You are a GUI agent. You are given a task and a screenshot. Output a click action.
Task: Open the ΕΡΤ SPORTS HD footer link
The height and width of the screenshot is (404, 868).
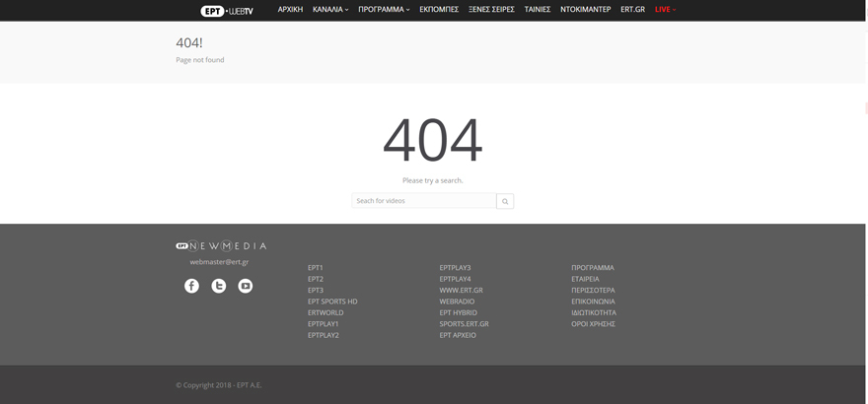pyautogui.click(x=332, y=302)
